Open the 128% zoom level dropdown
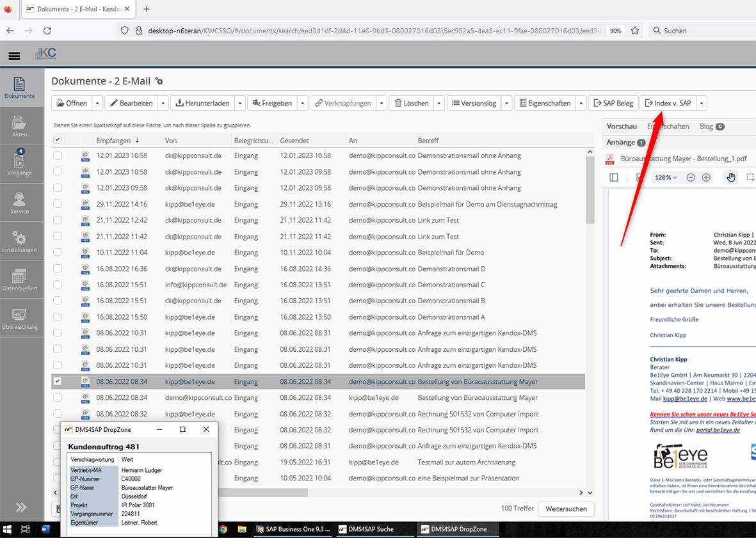This screenshot has height=538, width=756. [x=666, y=177]
